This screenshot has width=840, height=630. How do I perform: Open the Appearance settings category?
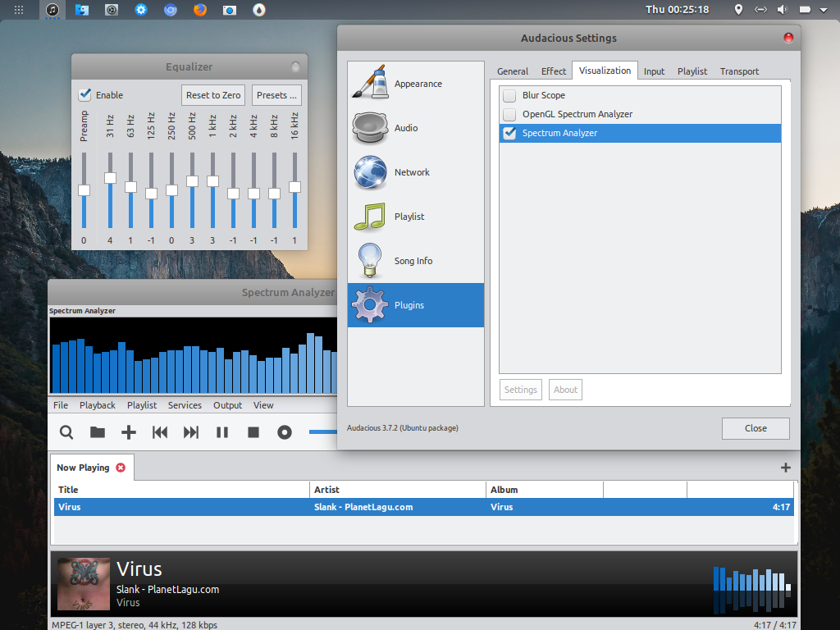coord(415,84)
